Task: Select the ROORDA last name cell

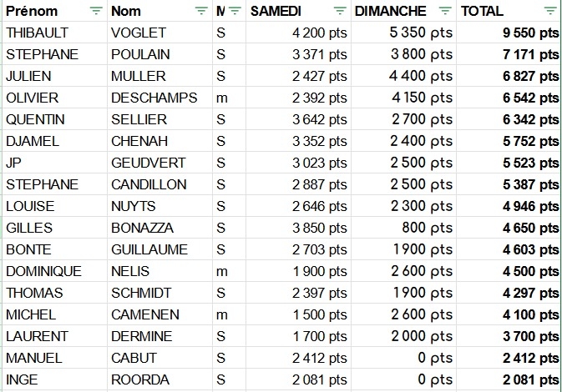Action: [140, 379]
